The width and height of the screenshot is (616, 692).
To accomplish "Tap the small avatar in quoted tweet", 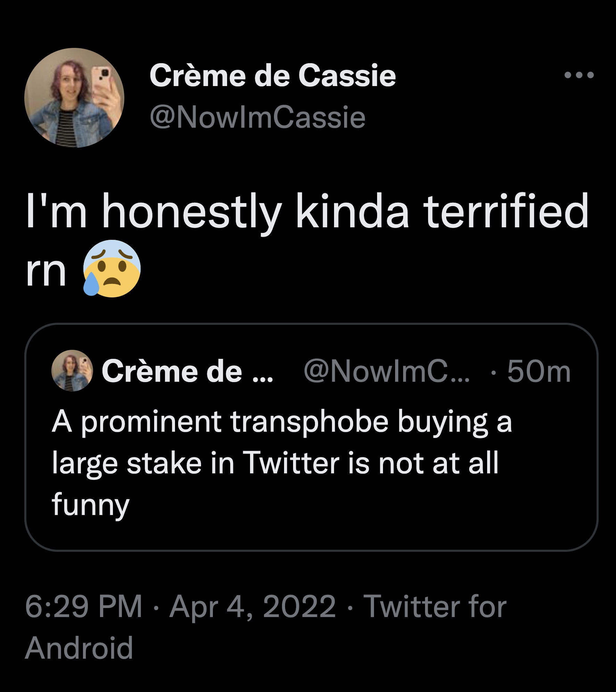I will [72, 371].
